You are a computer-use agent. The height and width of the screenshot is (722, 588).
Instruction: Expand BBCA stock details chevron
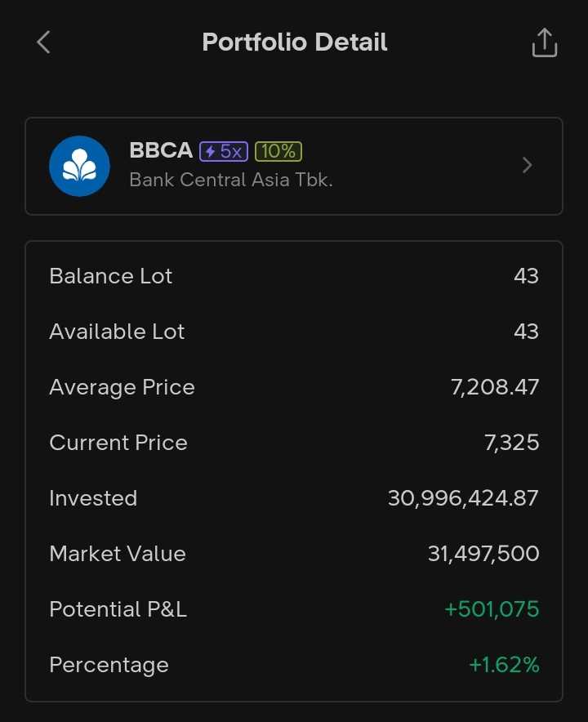(x=527, y=166)
